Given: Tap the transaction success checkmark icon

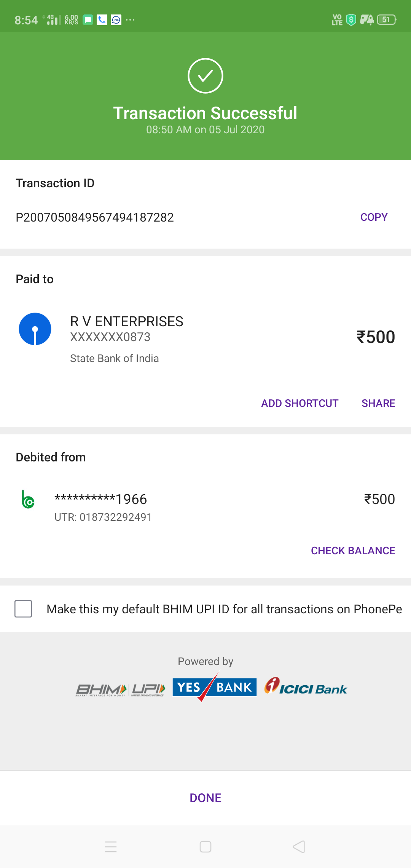Looking at the screenshot, I should [x=205, y=76].
